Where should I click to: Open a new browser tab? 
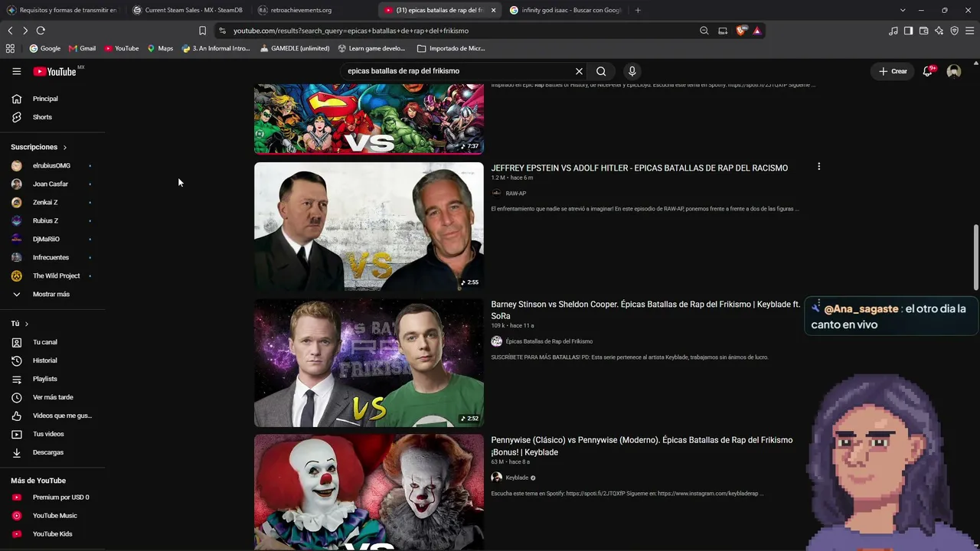pyautogui.click(x=638, y=10)
